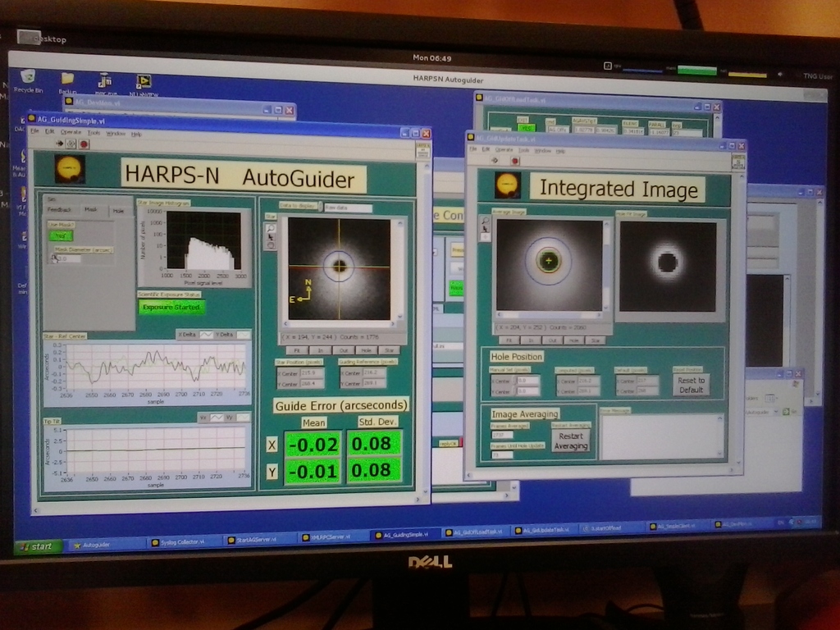Click the Restart Averaging button
The width and height of the screenshot is (840, 630).
point(571,441)
